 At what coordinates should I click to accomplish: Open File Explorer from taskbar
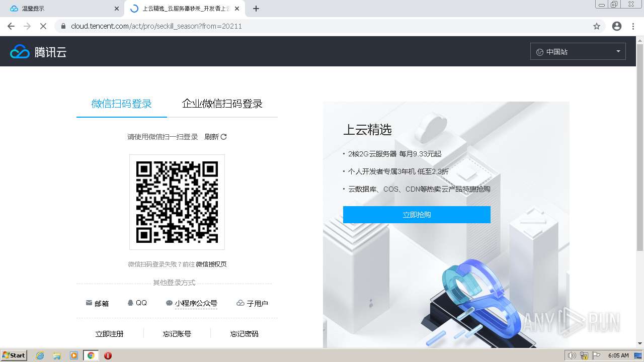[57, 355]
